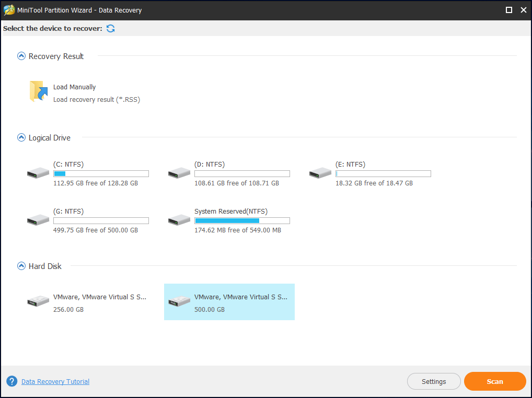Viewport: 532px width, 398px height.
Task: Click the G: drive usage bar
Action: click(101, 221)
